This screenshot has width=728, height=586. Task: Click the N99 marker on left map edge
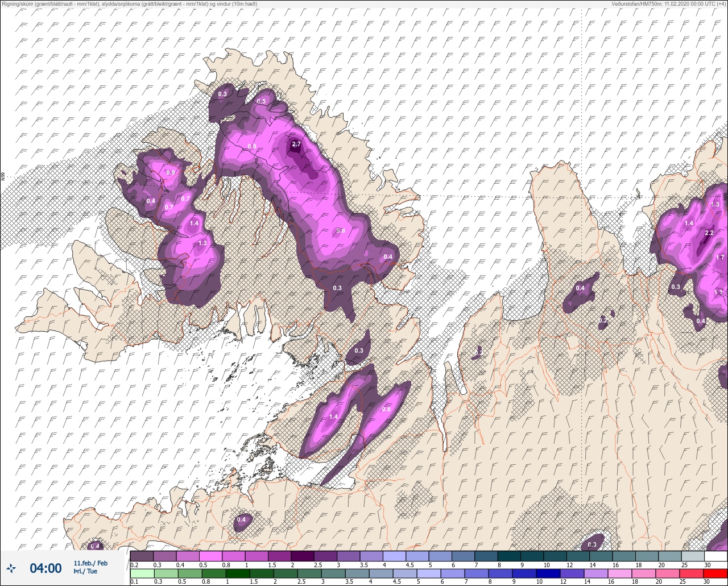click(3, 177)
